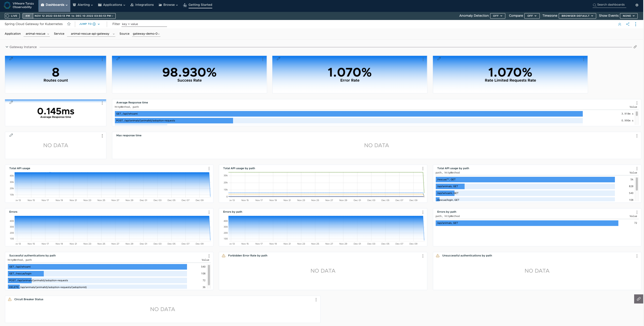644x326 pixels.
Task: Open the dashboard kebab menu icon
Action: pyautogui.click(x=635, y=24)
